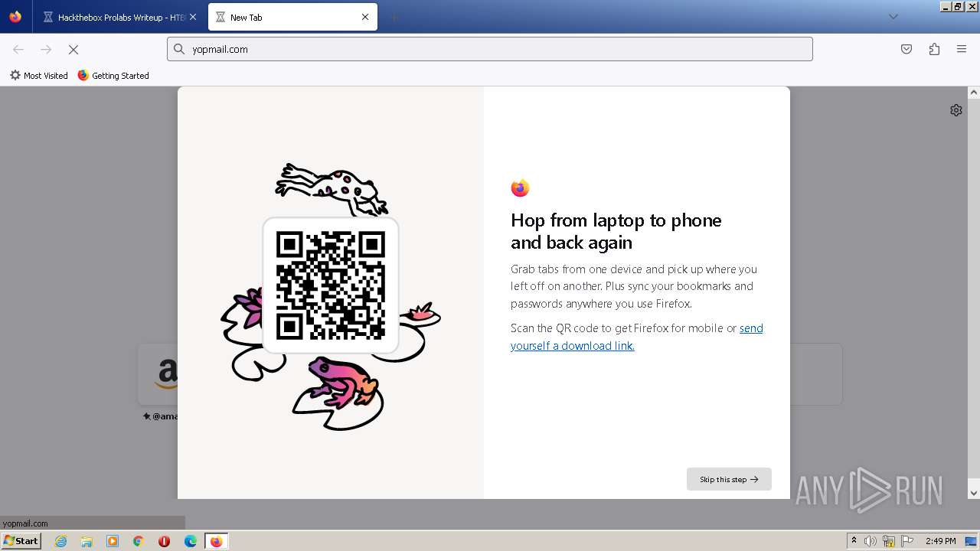
Task: Open a new tab with plus button
Action: click(x=394, y=17)
